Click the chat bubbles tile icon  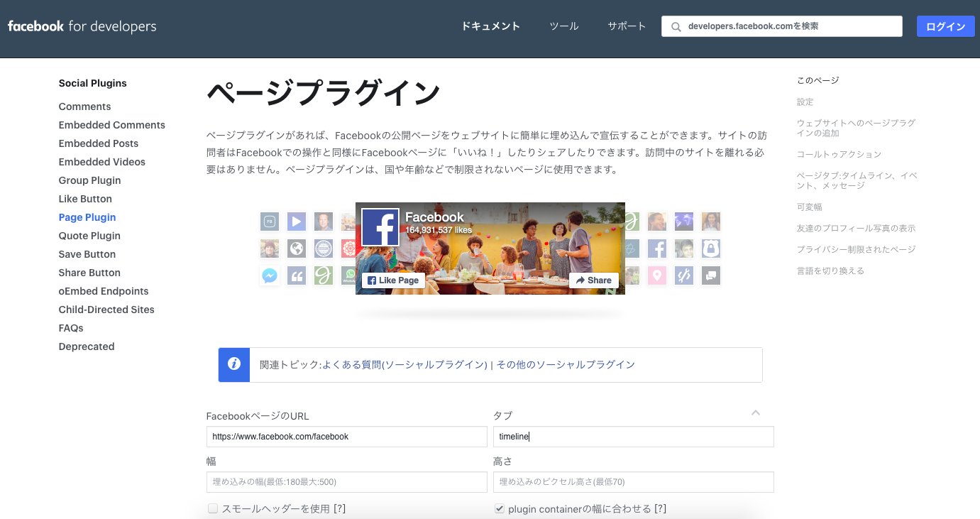tap(711, 275)
